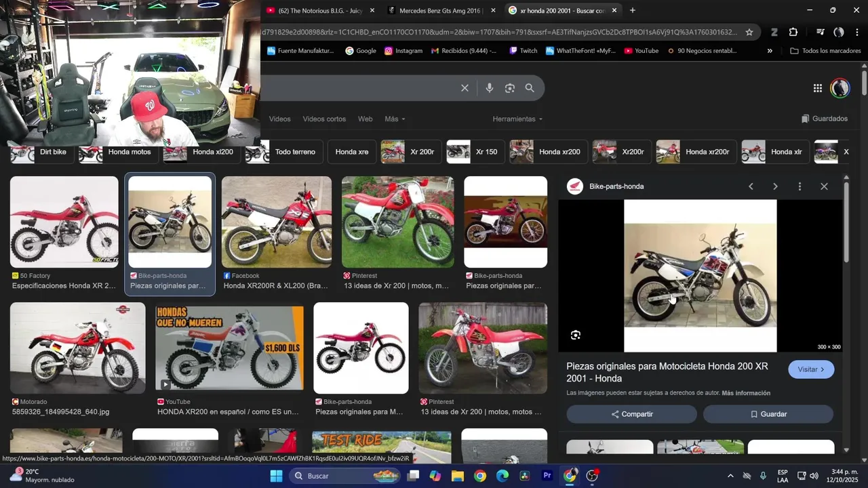This screenshot has width=868, height=488.
Task: Open the Recibidos Gmail bookmark
Action: point(464,51)
